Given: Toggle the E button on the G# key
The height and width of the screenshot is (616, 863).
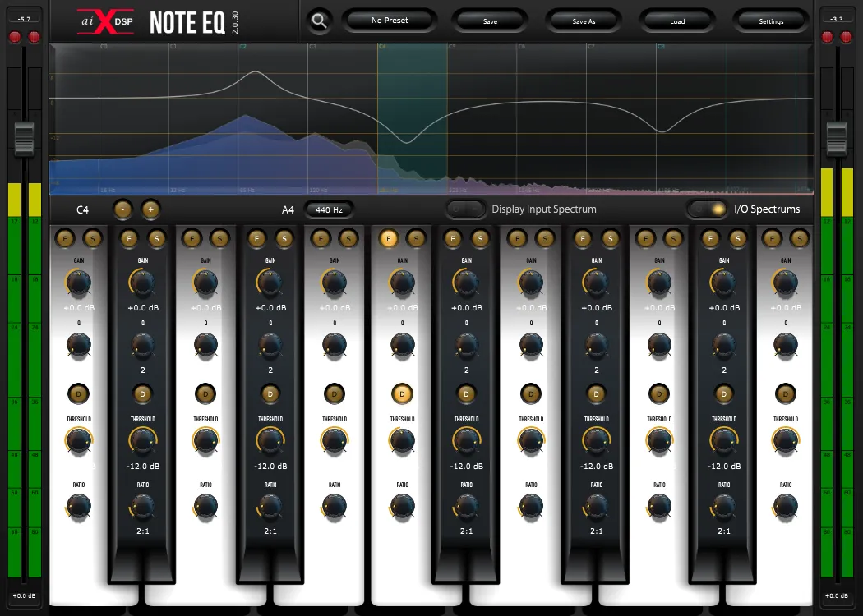Looking at the screenshot, I should 583,239.
